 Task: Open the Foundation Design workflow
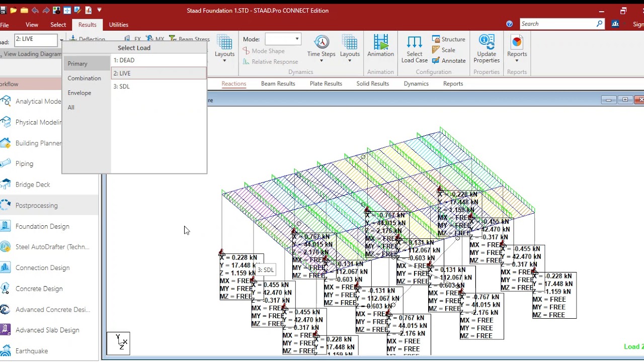(49, 226)
